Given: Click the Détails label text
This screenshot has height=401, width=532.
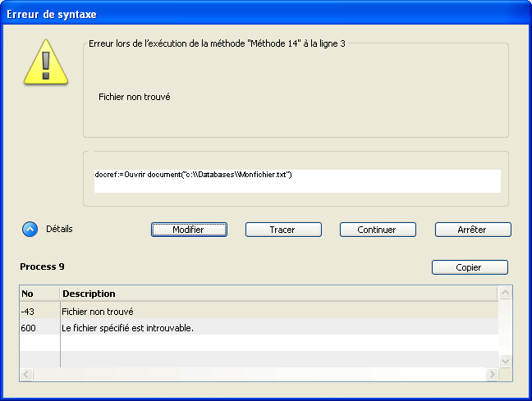Looking at the screenshot, I should (59, 230).
